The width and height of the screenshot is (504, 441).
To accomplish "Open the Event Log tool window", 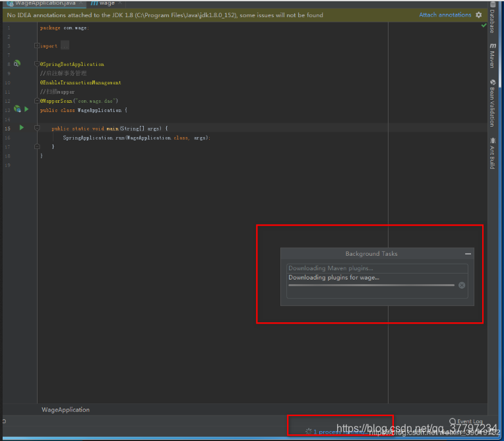I will (466, 421).
